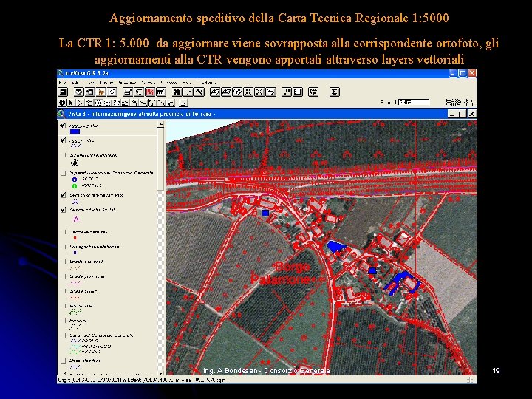Open the Help menu
The width and height of the screenshot is (532, 399).
187,83
